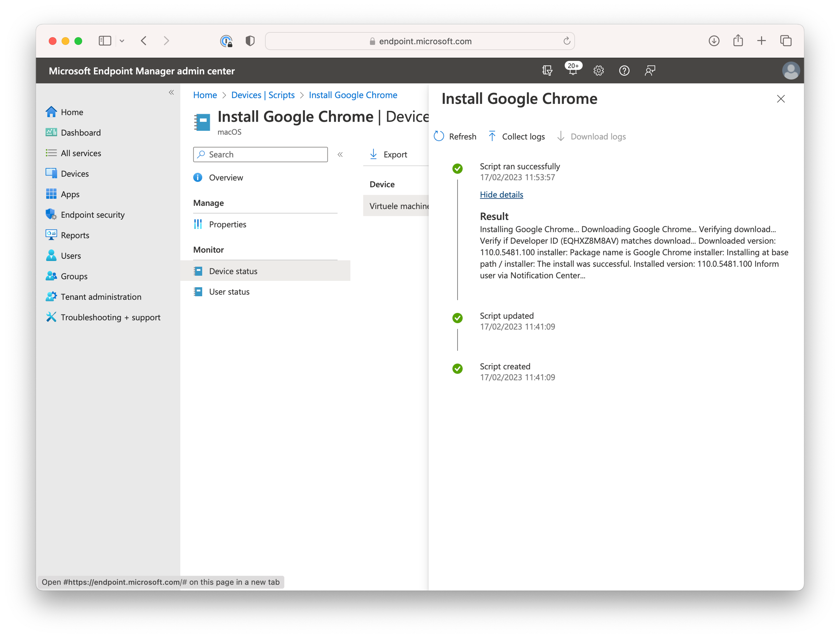Image resolution: width=840 pixels, height=638 pixels.
Task: Open the Feedback person icon
Action: [650, 71]
